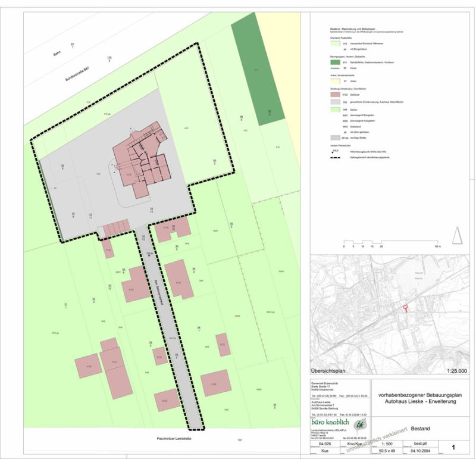The image size is (476, 459).
Task: Click the Bundesstraße B87 road label
Action: click(77, 74)
